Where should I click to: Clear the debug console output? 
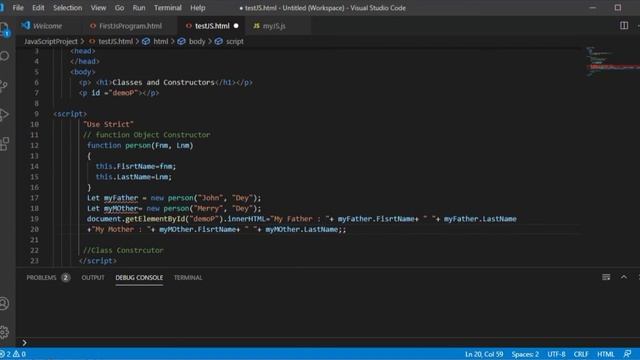click(606, 277)
